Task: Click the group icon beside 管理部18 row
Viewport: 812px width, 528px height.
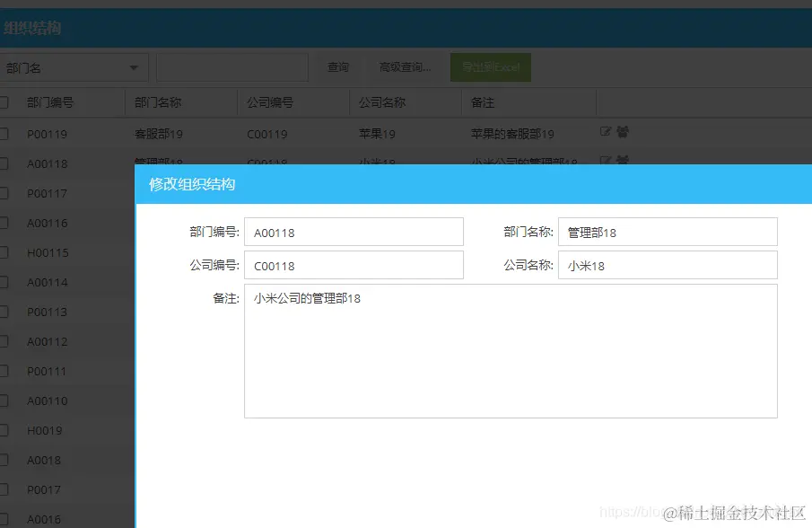Action: pyautogui.click(x=623, y=160)
